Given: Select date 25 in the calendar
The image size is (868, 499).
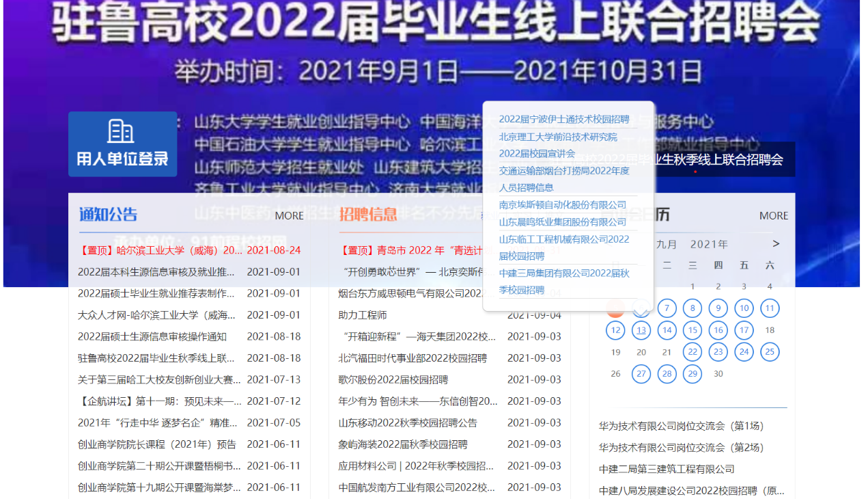Looking at the screenshot, I should pos(769,351).
